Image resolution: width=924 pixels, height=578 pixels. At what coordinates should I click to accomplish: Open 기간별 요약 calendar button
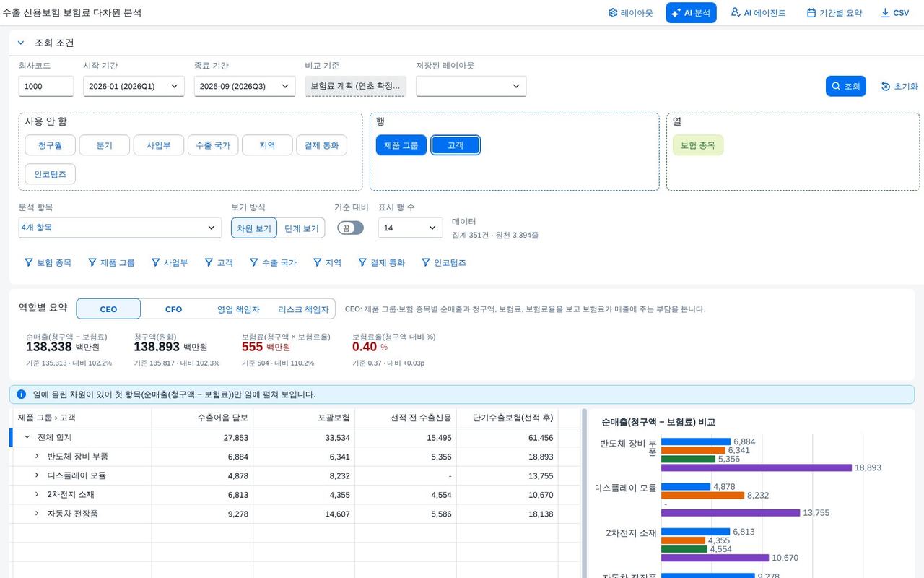(834, 13)
